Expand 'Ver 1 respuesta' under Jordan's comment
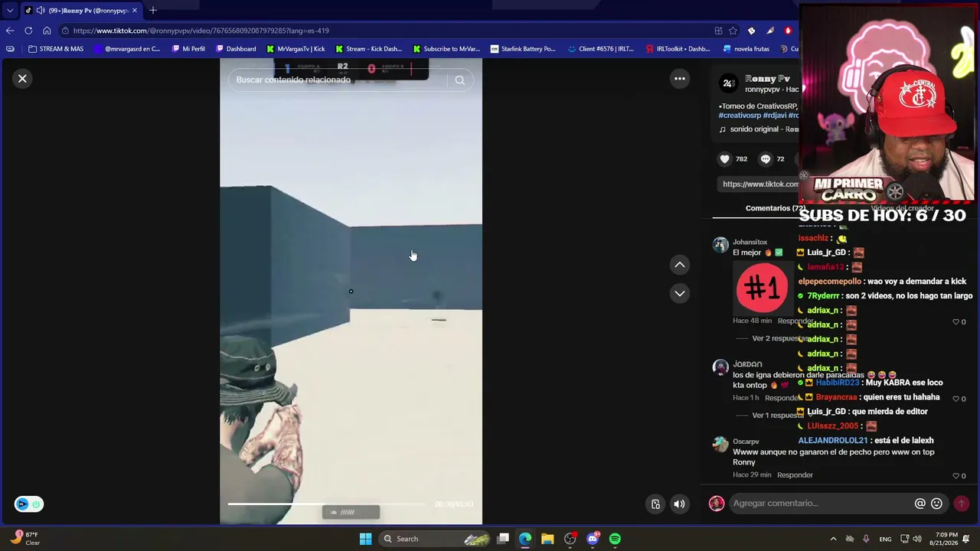This screenshot has height=551, width=980. (x=777, y=416)
